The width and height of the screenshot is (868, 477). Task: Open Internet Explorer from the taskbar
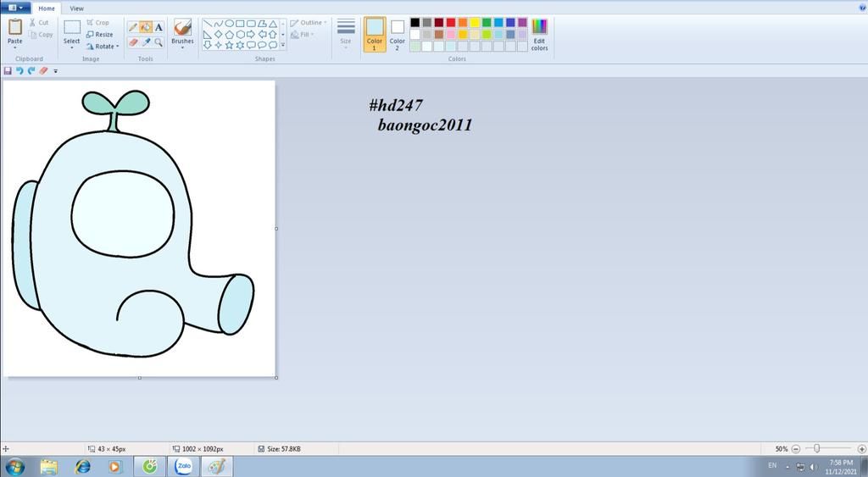point(82,467)
